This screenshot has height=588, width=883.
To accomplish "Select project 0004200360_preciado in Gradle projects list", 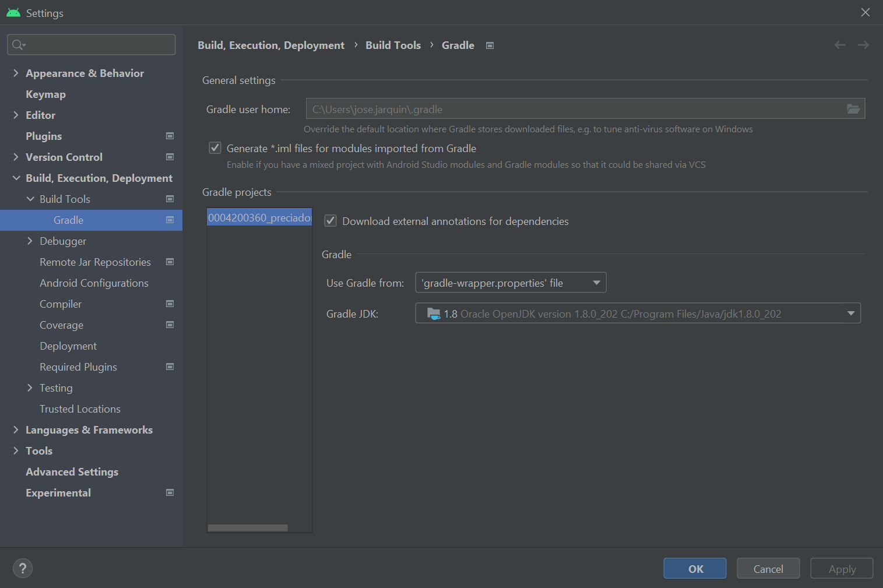I will [259, 217].
